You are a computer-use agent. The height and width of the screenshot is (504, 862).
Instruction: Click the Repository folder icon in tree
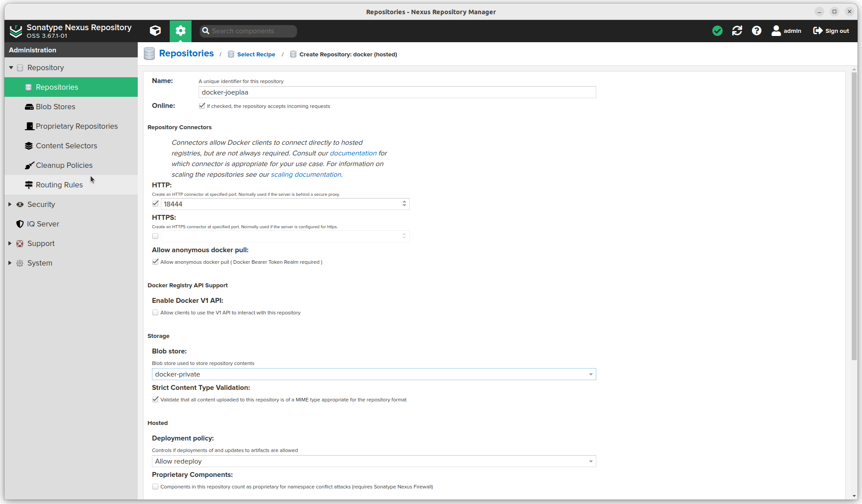click(x=20, y=67)
